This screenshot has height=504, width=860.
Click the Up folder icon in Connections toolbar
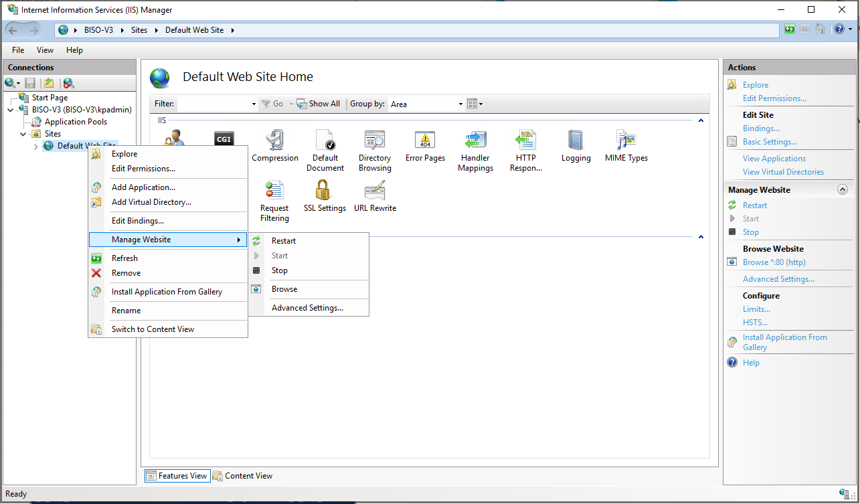pos(49,83)
